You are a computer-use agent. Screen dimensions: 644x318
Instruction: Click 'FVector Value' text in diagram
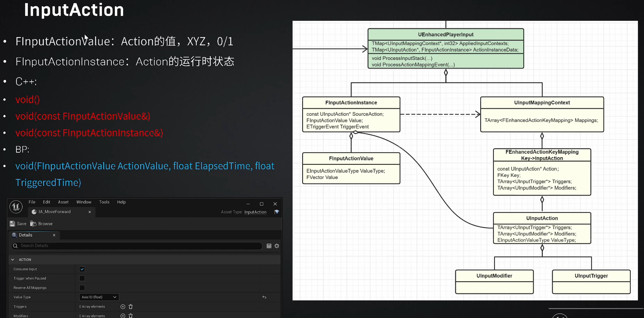click(322, 177)
